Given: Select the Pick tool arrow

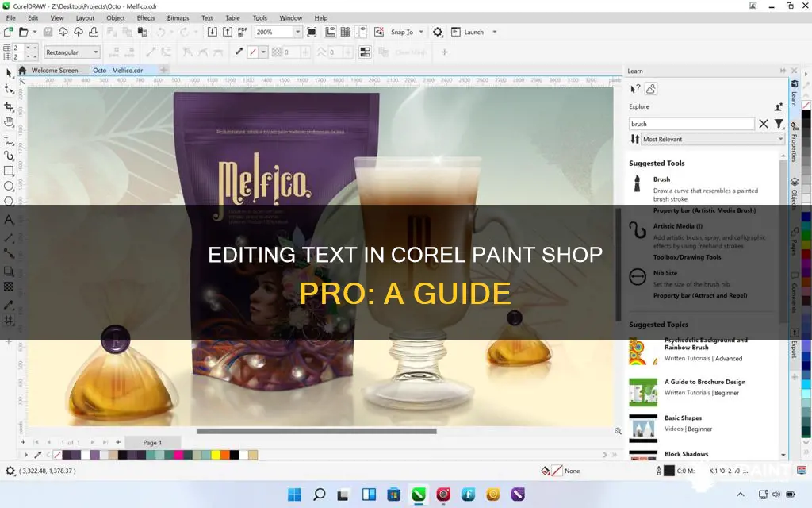Looking at the screenshot, I should click(x=9, y=73).
